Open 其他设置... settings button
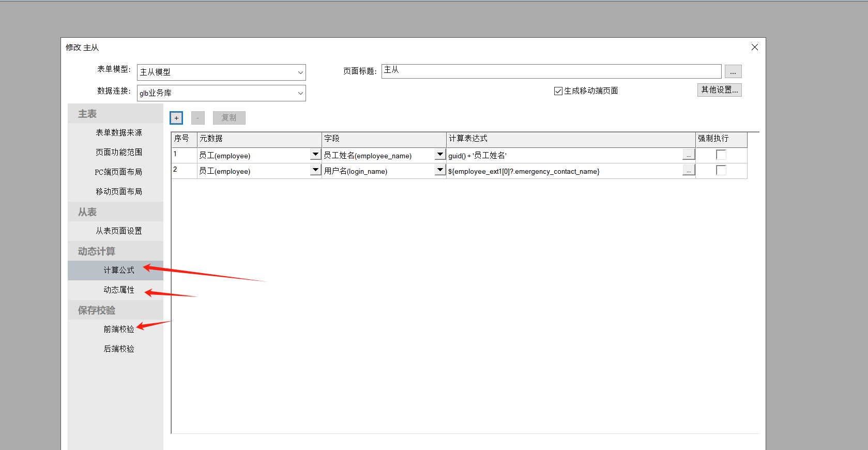Image resolution: width=868 pixels, height=450 pixels. pyautogui.click(x=719, y=90)
